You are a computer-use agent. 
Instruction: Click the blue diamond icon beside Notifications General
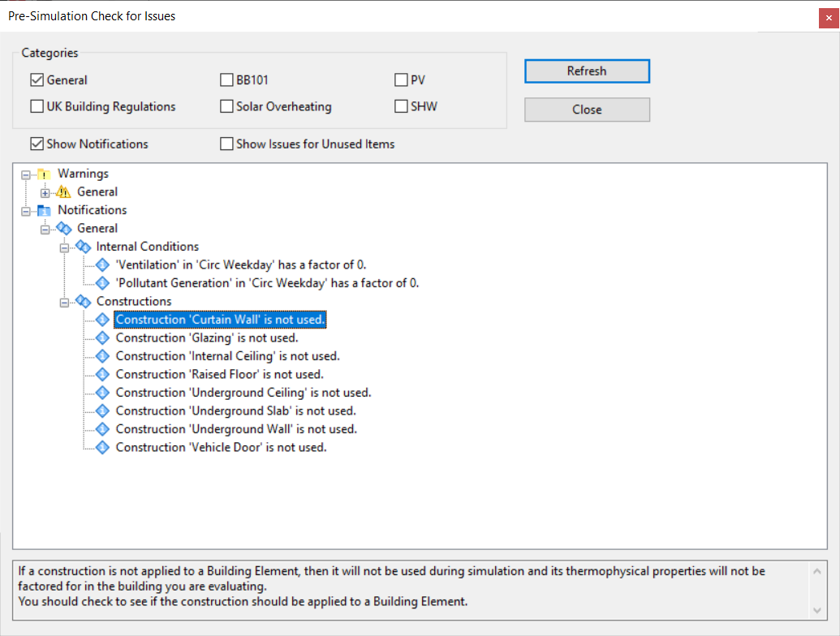[x=64, y=229]
